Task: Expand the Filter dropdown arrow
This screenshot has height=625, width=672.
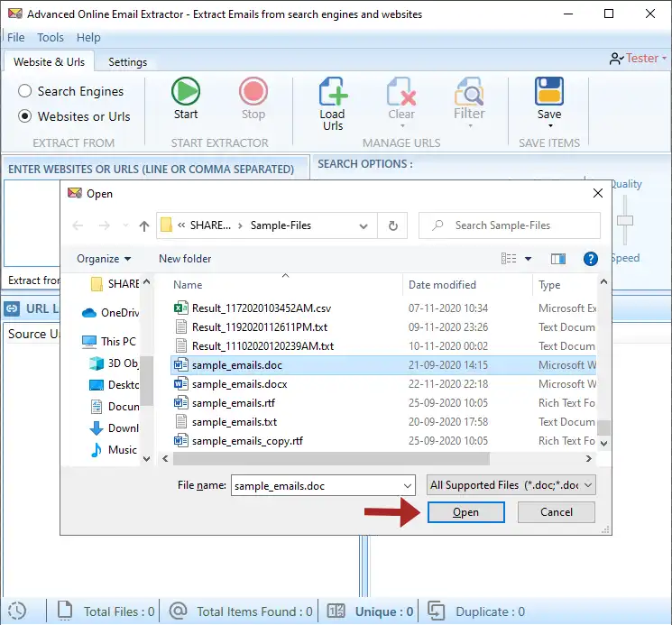Action: pyautogui.click(x=470, y=126)
